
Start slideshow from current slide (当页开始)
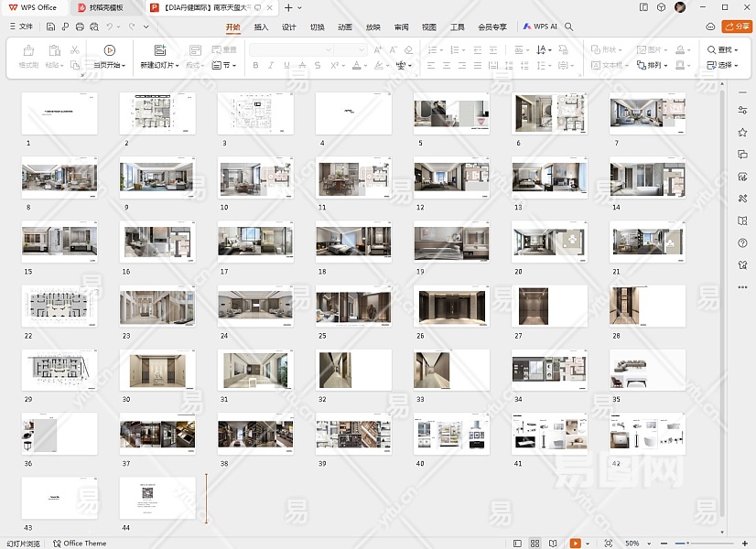pos(109,50)
